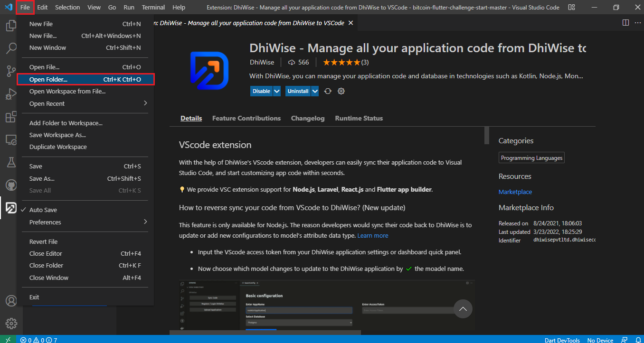The width and height of the screenshot is (644, 343).
Task: Open the errors and warnings status indicator
Action: [x=38, y=340]
